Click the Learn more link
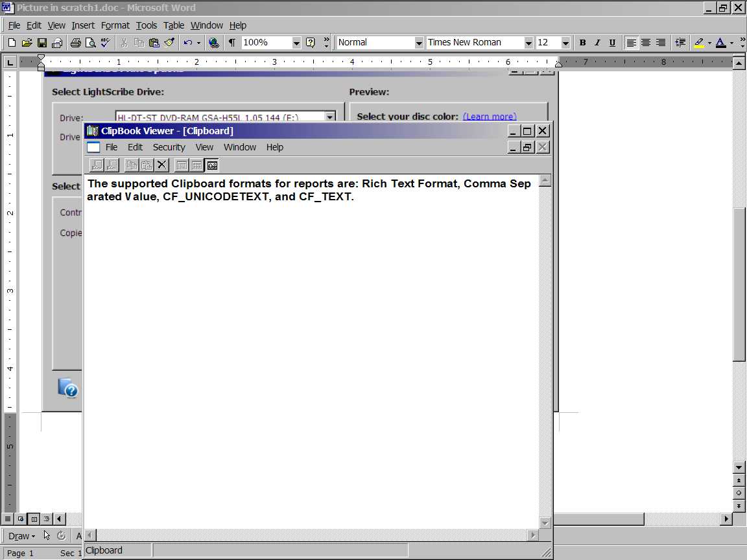The height and width of the screenshot is (560, 747). tap(490, 117)
